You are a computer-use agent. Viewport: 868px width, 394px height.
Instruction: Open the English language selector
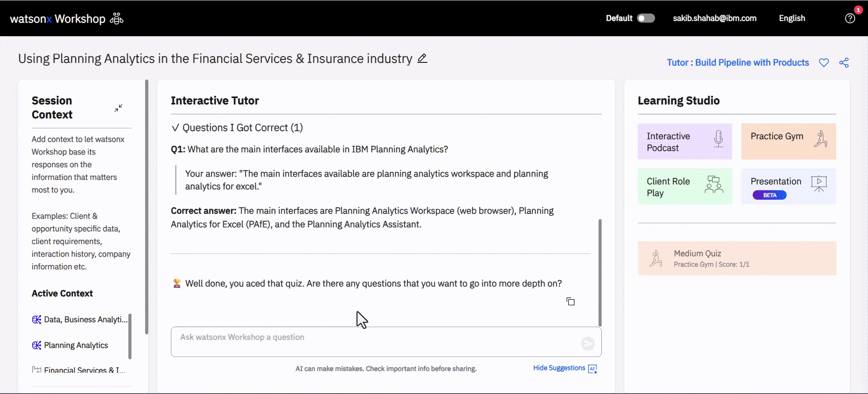(x=792, y=18)
